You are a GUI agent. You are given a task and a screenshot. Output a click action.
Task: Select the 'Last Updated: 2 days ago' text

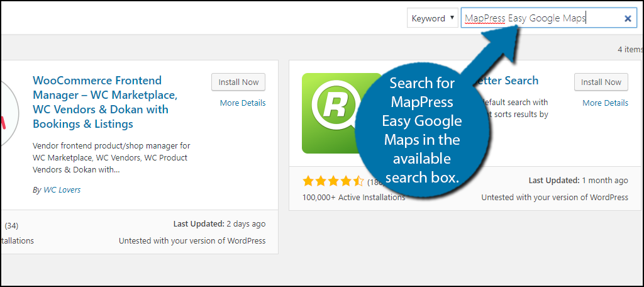[219, 224]
